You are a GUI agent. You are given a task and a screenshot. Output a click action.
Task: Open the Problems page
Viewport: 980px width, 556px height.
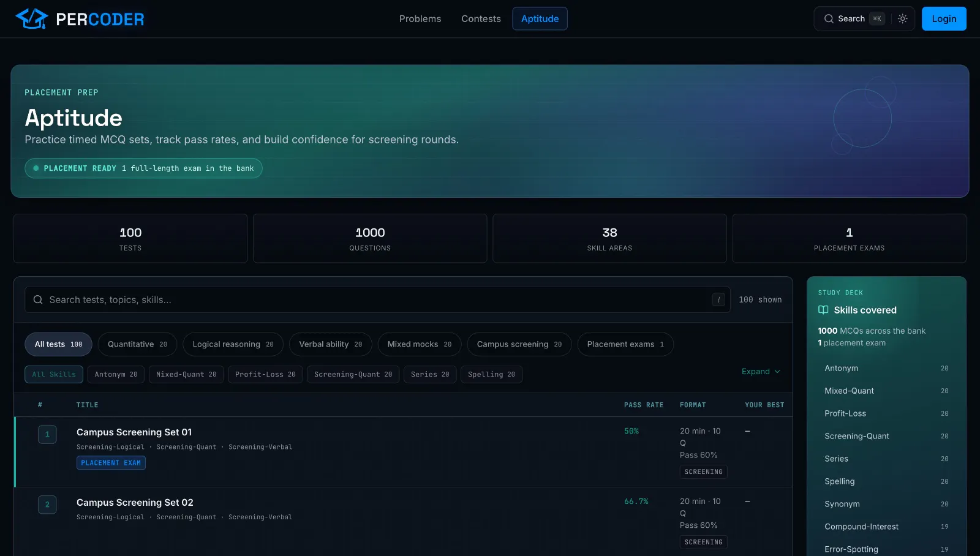coord(420,19)
